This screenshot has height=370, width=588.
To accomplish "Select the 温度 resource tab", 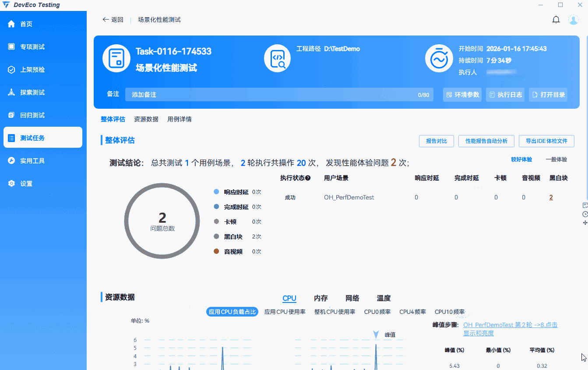I will point(384,299).
